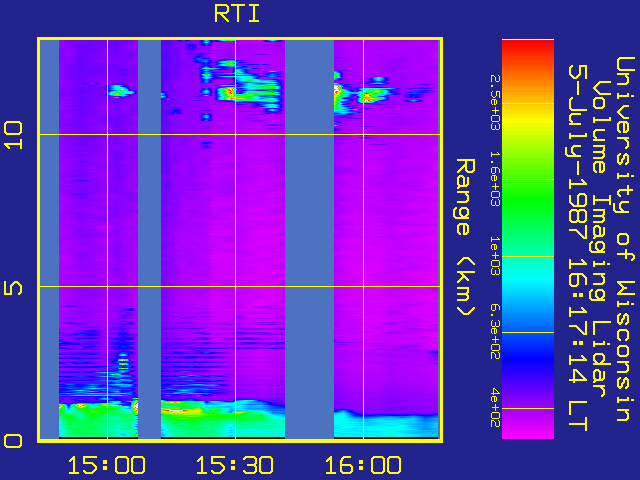This screenshot has width=640, height=480.
Task: Click the 5 km range tick label
Action: click(13, 288)
